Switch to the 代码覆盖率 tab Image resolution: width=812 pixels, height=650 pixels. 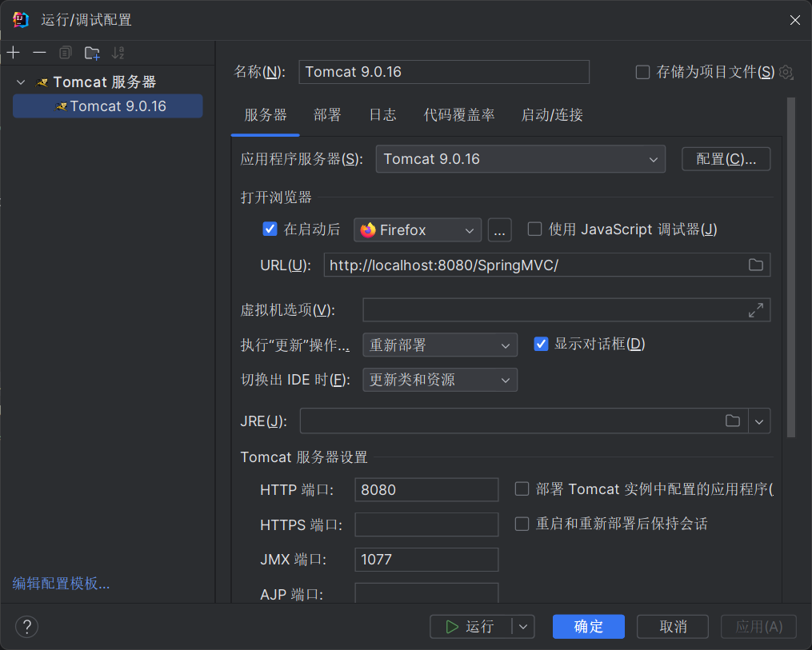point(459,115)
